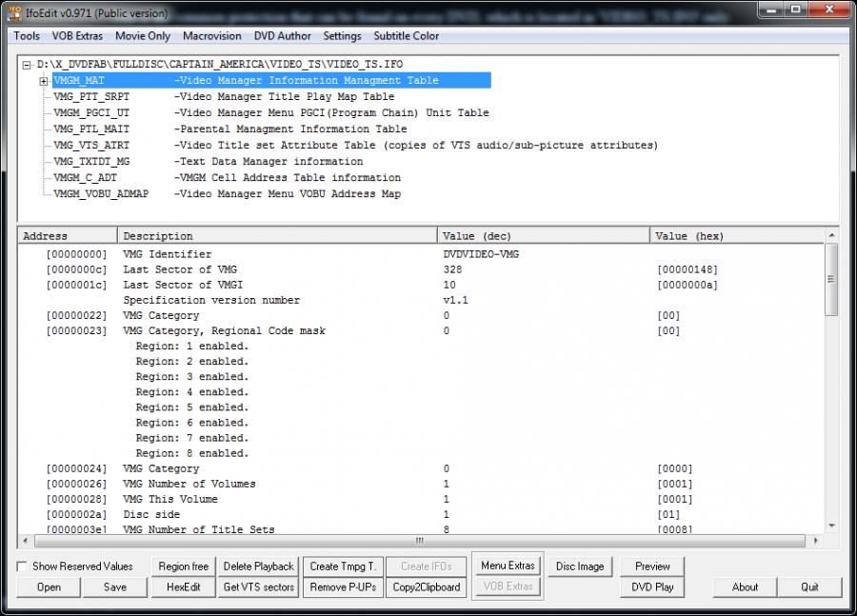Open Menu Extras button
Viewport: 857px width, 616px height.
coord(508,566)
